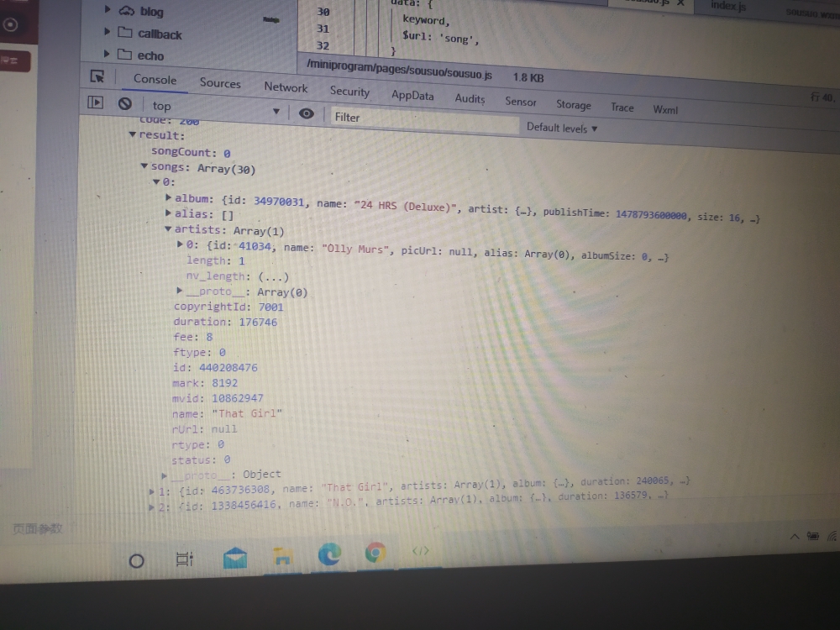Switch to the Sources tab
The height and width of the screenshot is (630, 840).
pos(220,83)
